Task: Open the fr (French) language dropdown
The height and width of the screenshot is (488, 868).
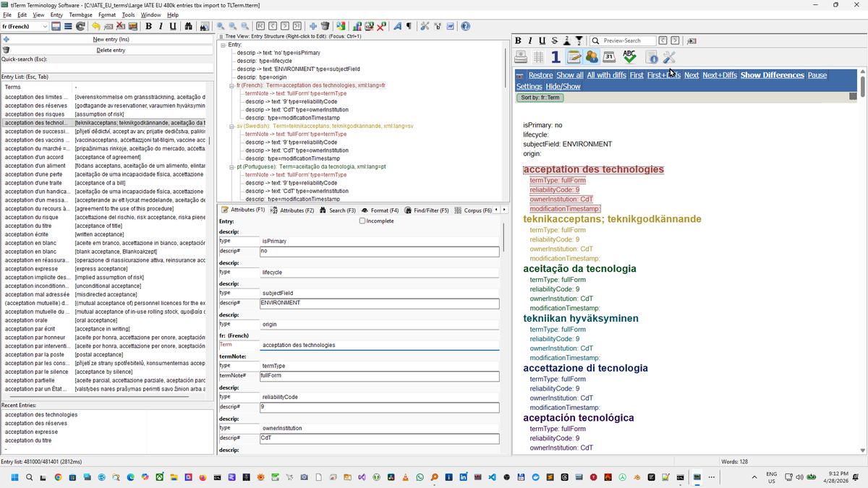Action: (25, 27)
